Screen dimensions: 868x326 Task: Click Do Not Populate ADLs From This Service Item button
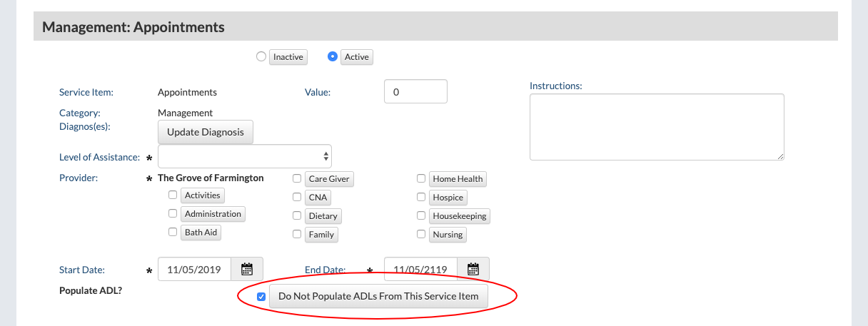point(378,297)
